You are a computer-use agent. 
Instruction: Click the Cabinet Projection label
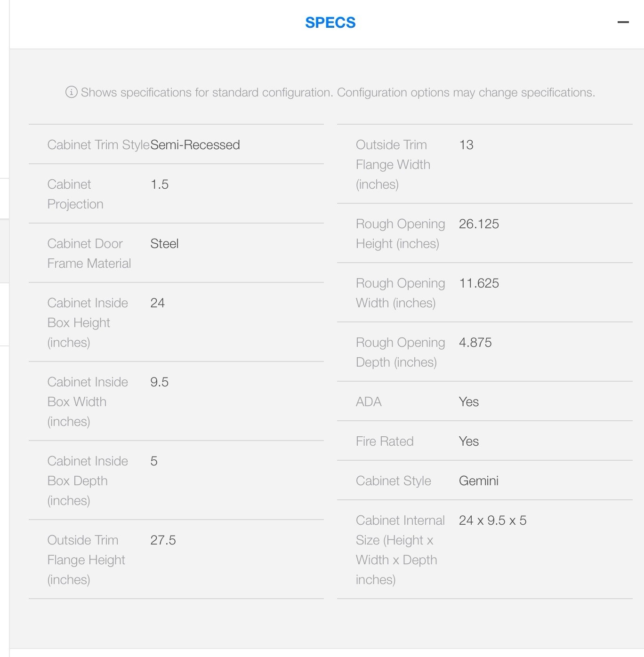[x=75, y=194]
